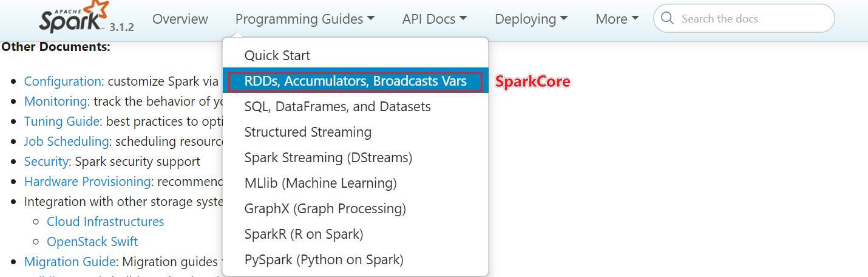
Task: Click the search magnifier icon
Action: (667, 18)
